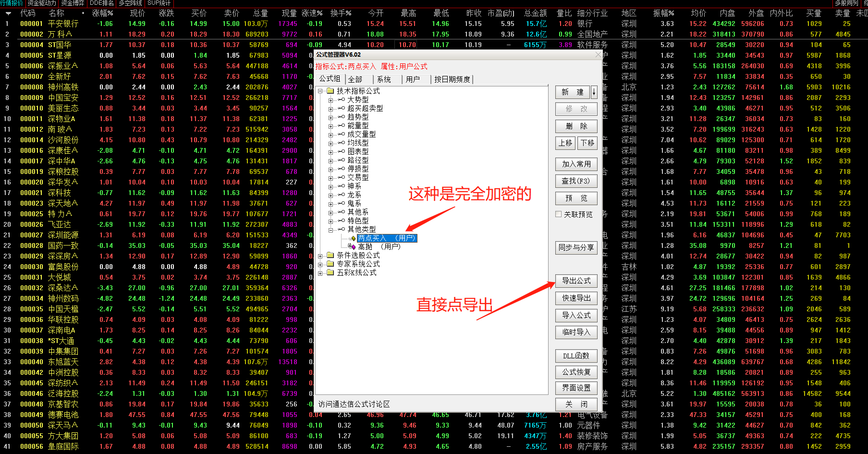Click the 导入公式 button

coord(576,315)
